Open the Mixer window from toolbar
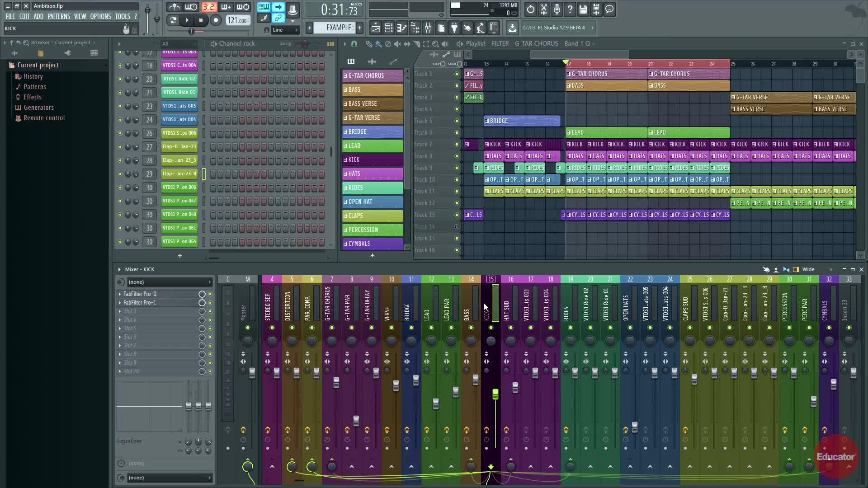Screen dimensions: 868x488 coord(428,28)
